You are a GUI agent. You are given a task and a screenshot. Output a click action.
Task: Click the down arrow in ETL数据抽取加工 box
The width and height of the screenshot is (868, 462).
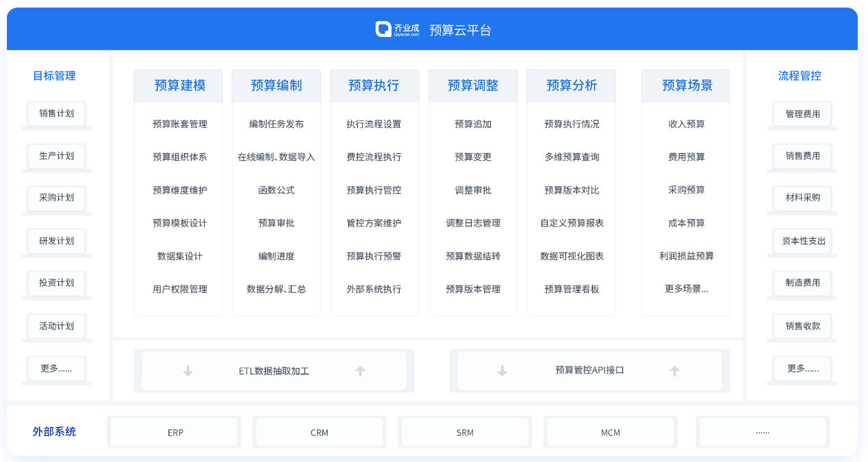(x=188, y=371)
